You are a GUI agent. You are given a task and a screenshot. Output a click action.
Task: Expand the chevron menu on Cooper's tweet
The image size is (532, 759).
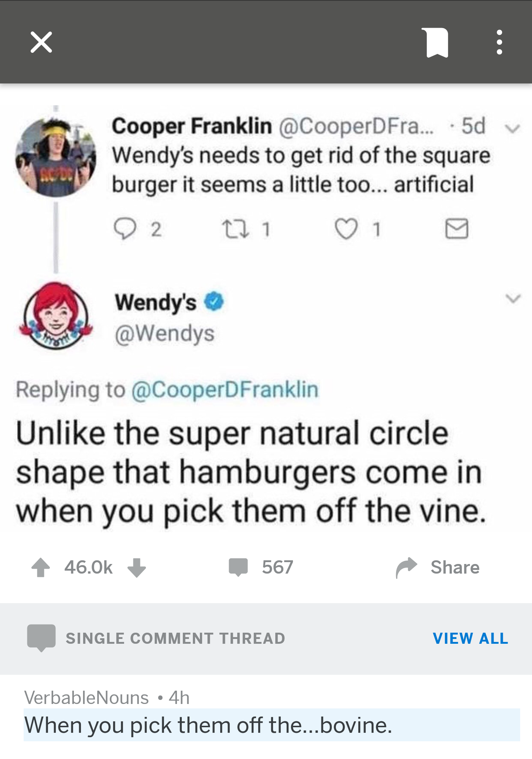pos(512,128)
